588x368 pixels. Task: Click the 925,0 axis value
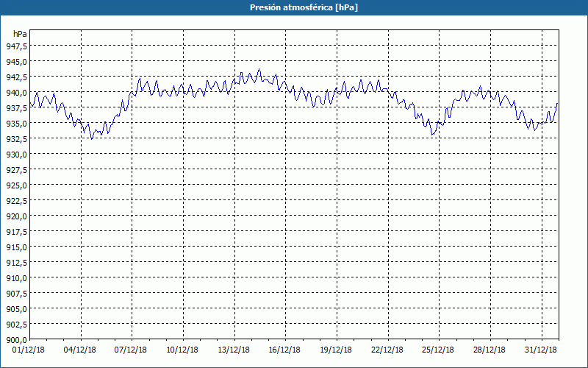(x=16, y=185)
